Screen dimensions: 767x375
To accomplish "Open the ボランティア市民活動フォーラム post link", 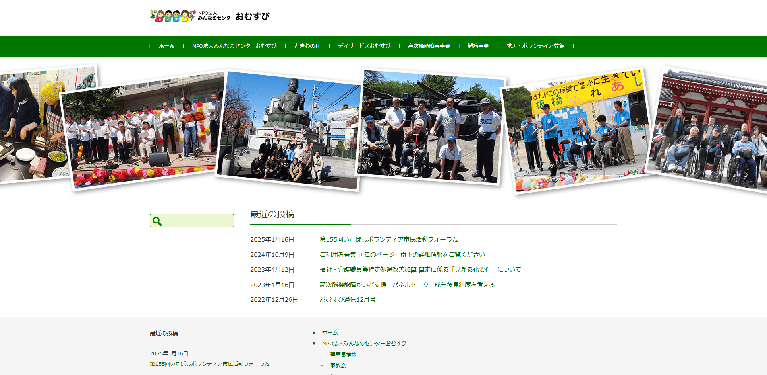I will click(389, 240).
